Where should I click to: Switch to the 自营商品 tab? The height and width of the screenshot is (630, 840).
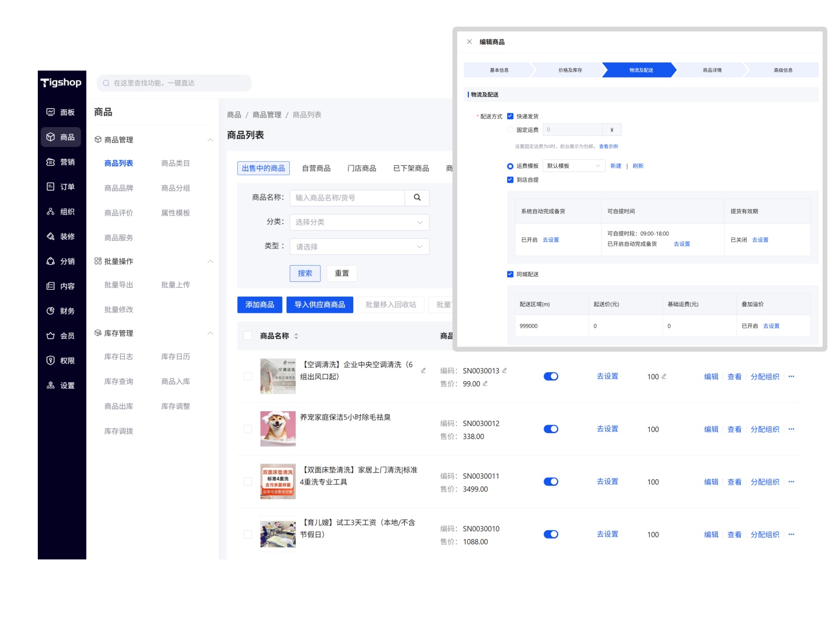316,169
